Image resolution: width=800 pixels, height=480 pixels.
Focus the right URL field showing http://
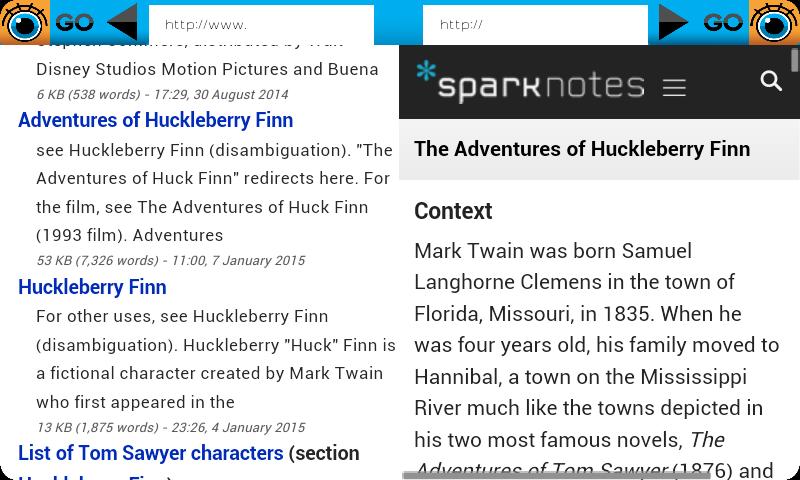tap(534, 24)
